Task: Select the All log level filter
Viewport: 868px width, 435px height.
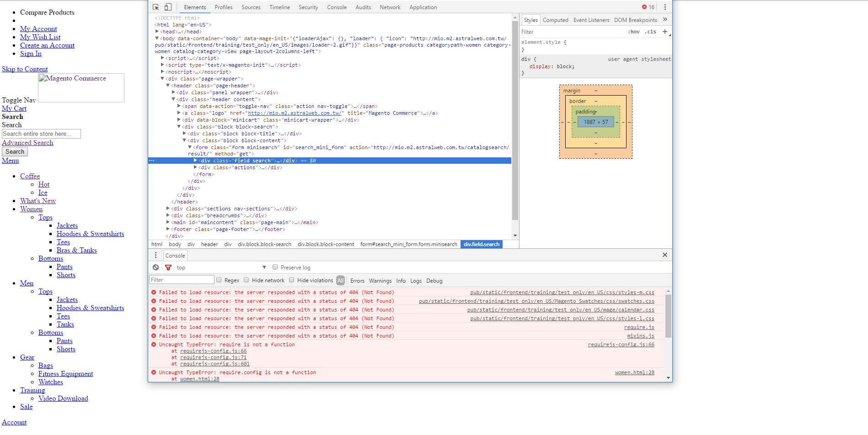Action: coord(340,280)
